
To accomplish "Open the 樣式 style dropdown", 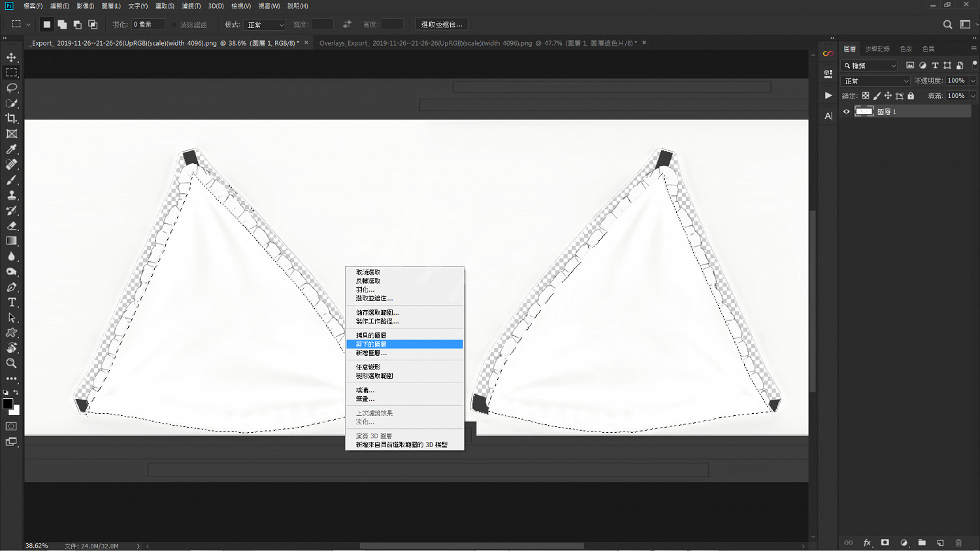I will [x=265, y=25].
